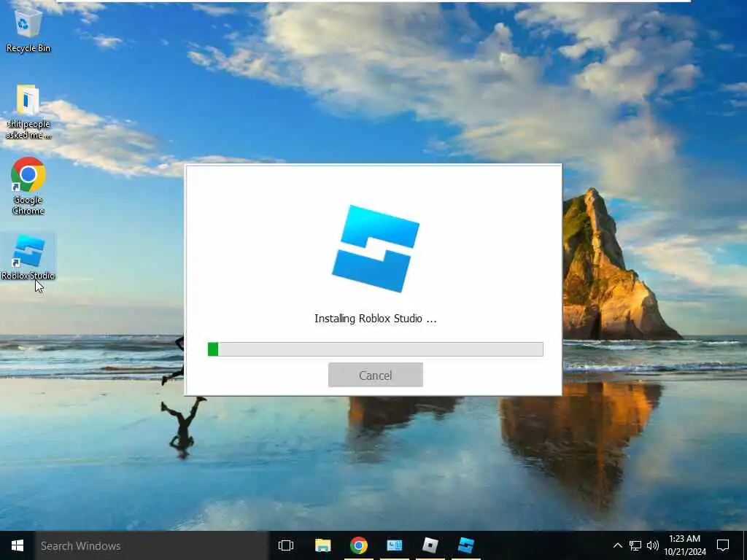The image size is (747, 560).
Task: Open Task View from the taskbar
Action: point(286,545)
